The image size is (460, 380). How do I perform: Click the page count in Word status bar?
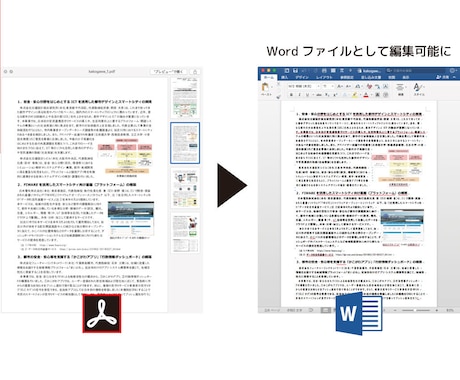(272, 310)
